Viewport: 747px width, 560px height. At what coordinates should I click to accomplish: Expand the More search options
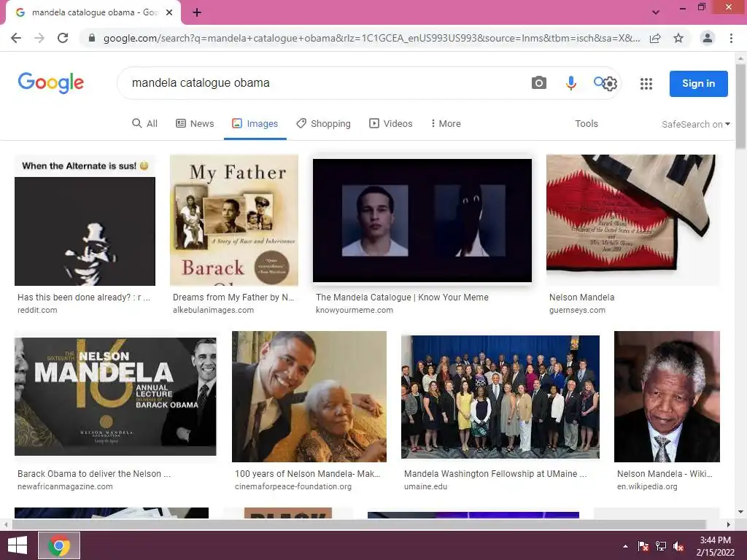446,124
